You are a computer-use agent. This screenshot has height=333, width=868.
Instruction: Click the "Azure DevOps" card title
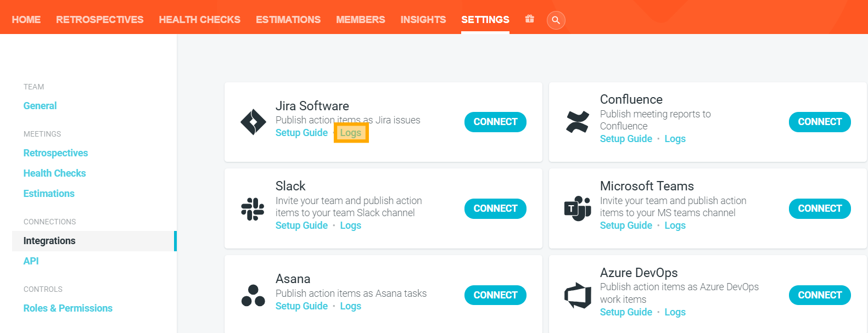point(639,273)
